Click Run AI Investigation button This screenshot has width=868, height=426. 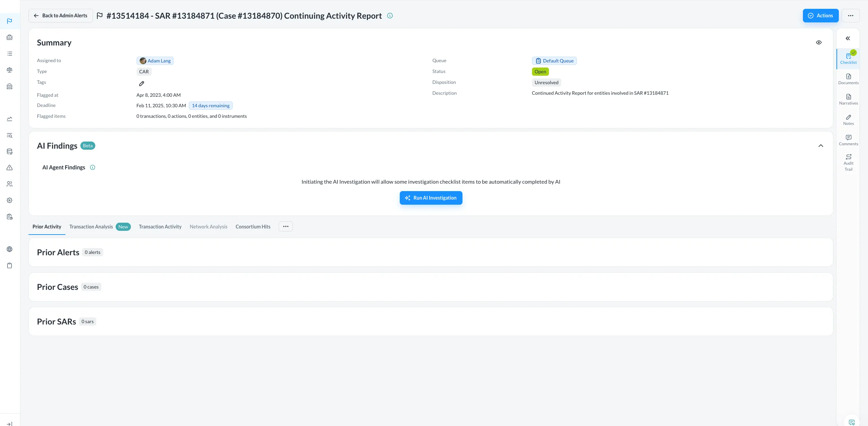[431, 198]
